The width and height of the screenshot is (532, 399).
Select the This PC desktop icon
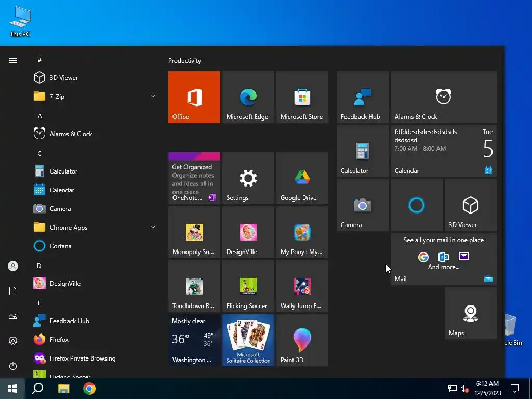[x=20, y=21]
